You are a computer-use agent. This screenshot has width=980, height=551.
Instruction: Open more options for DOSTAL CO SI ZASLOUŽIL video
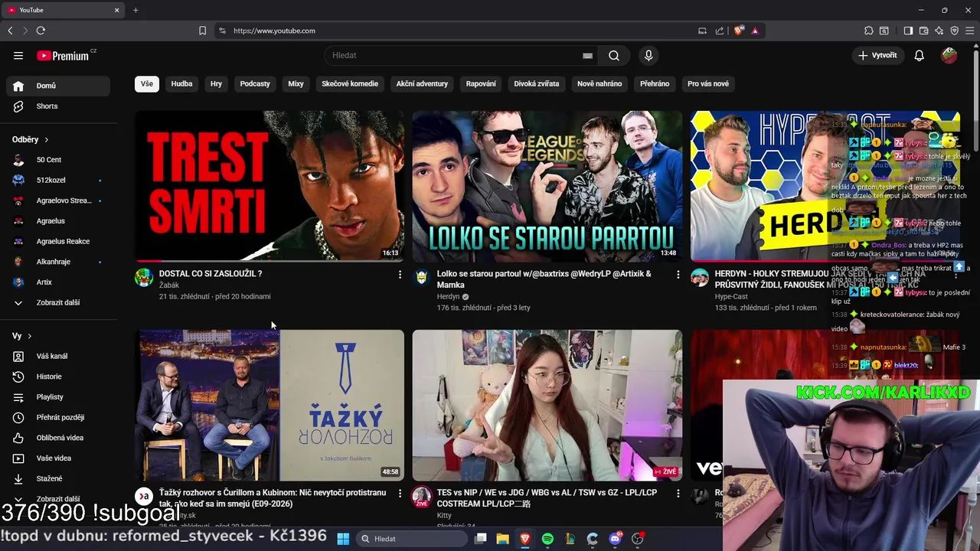[x=400, y=274]
